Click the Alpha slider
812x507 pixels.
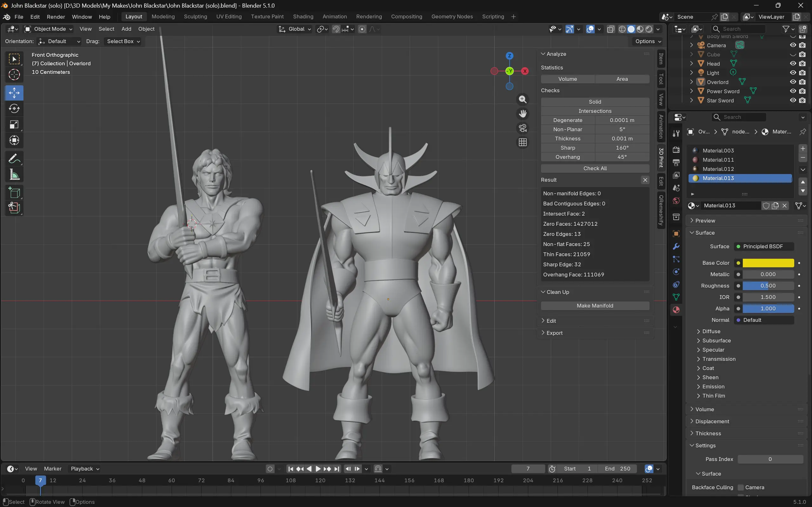click(x=768, y=309)
